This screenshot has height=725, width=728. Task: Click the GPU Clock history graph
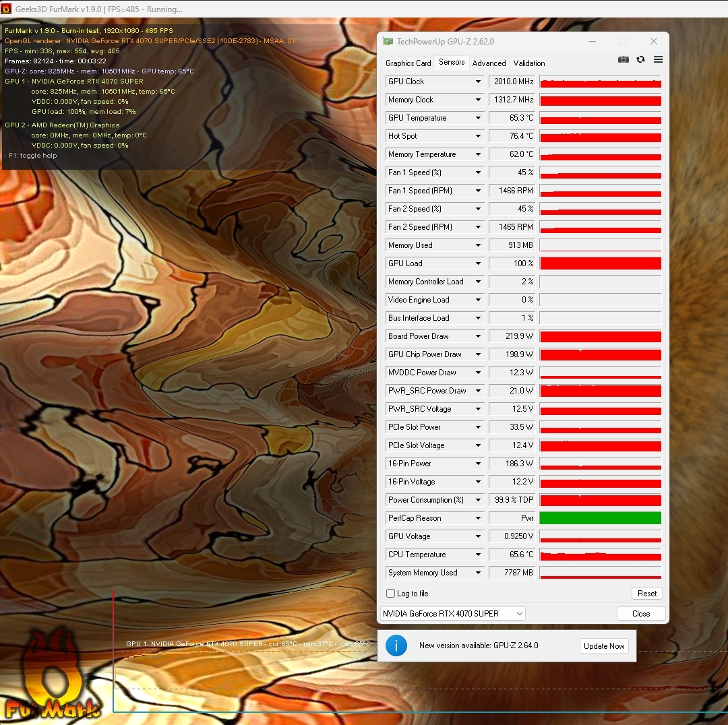click(601, 82)
